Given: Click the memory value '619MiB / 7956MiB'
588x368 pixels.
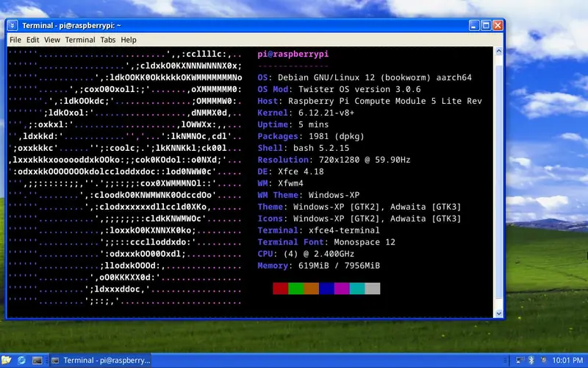Looking at the screenshot, I should pyautogui.click(x=339, y=266).
